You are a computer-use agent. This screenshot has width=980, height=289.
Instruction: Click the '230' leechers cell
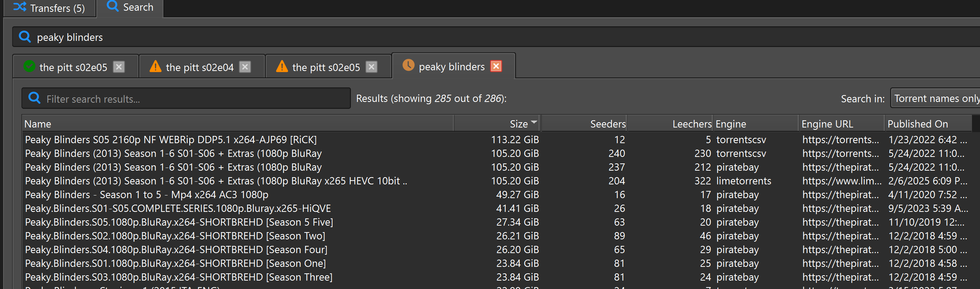703,153
